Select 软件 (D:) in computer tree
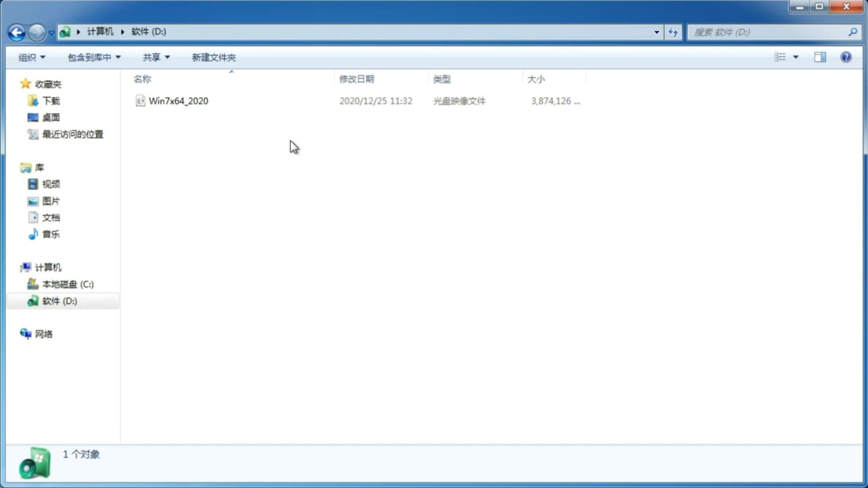 click(x=60, y=300)
